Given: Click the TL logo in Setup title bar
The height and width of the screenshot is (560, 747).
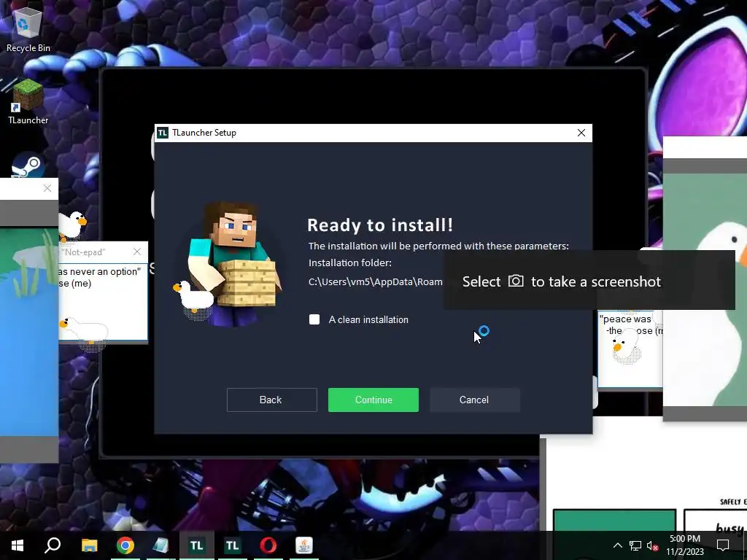Looking at the screenshot, I should (163, 133).
